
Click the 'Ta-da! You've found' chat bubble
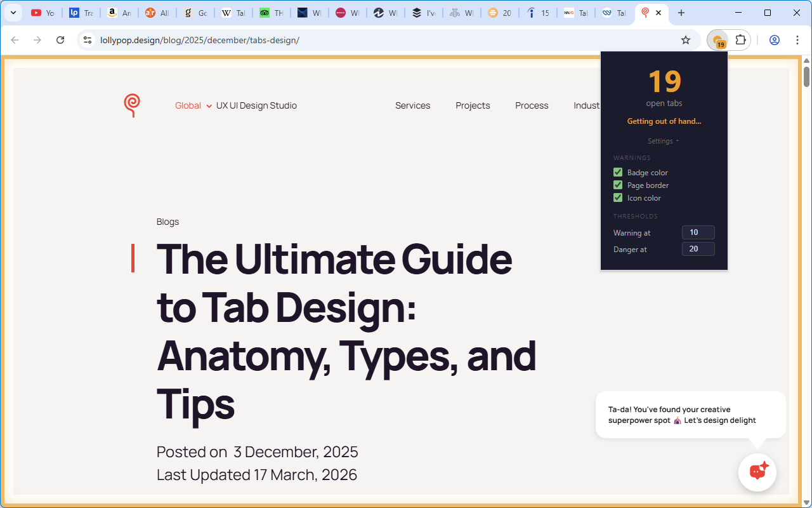[691, 415]
